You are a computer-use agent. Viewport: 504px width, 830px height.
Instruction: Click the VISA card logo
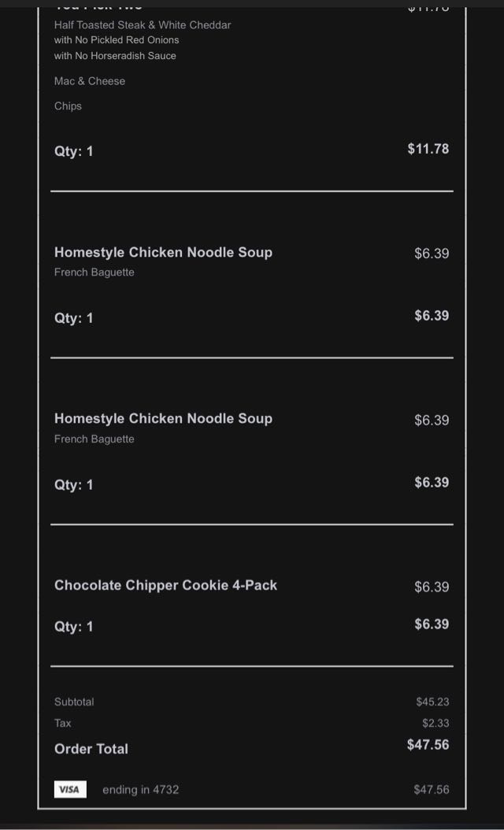(x=70, y=789)
